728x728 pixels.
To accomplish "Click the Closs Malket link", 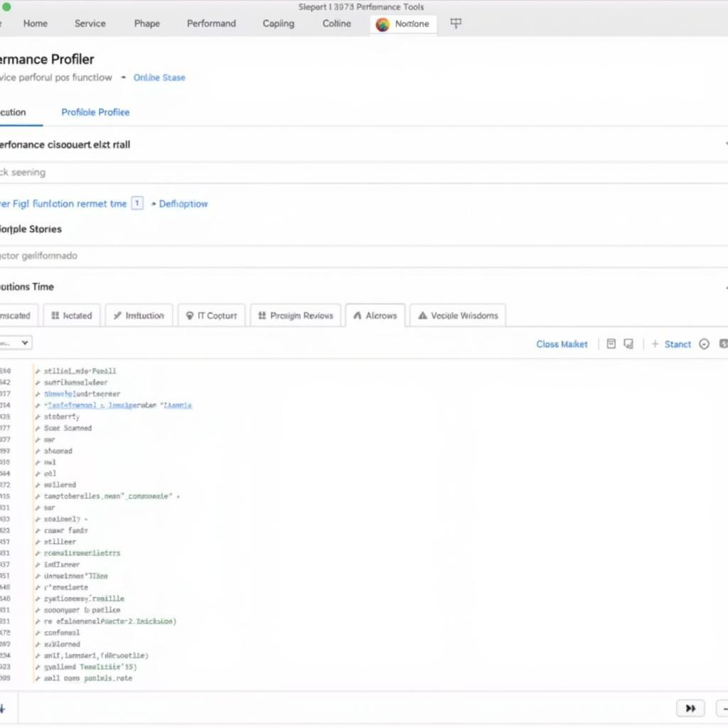I will (x=562, y=344).
